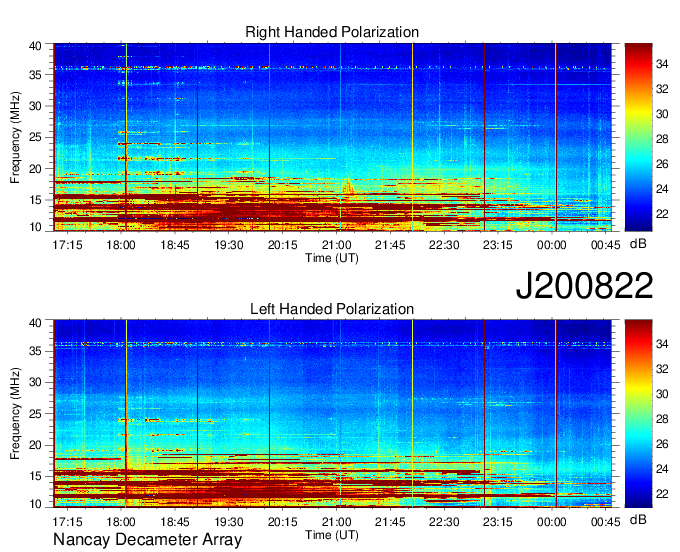680x552 pixels.
Task: Click the right-handed polarization spectrogram image
Action: point(333,137)
